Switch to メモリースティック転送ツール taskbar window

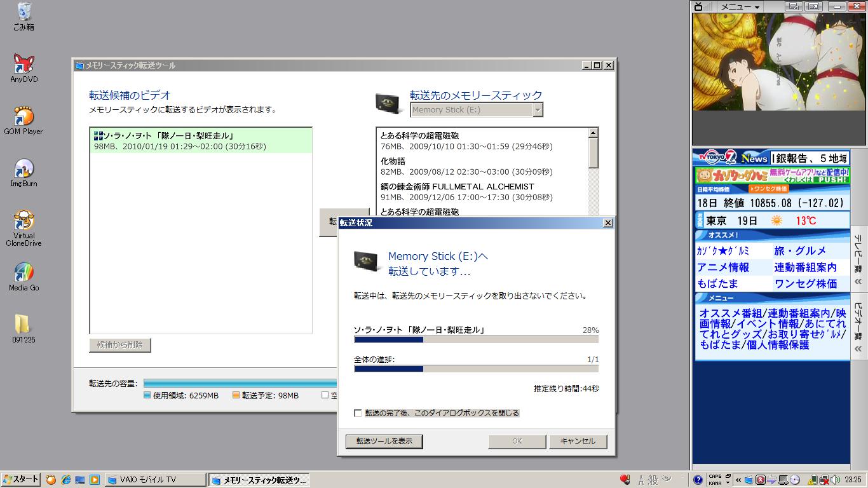(260, 480)
